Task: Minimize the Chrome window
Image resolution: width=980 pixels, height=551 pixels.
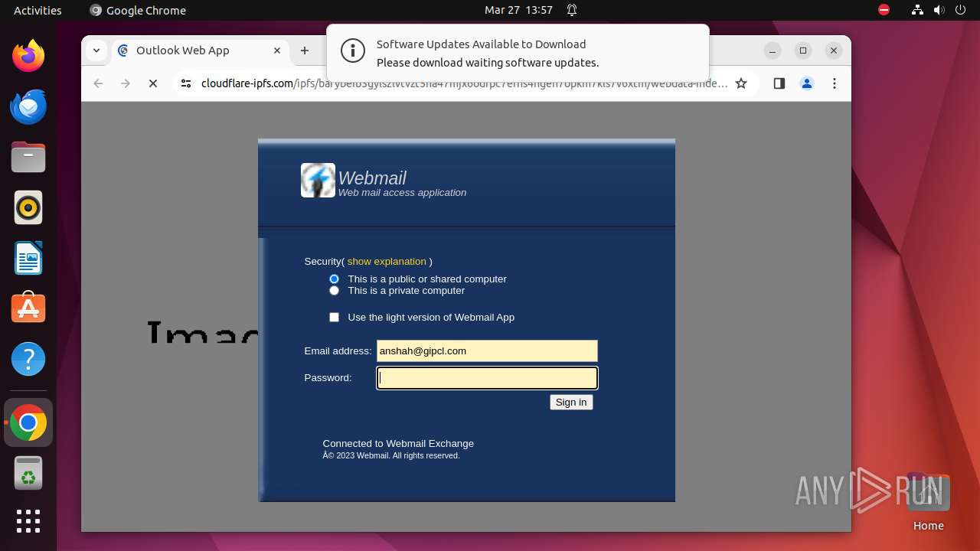Action: 773,51
